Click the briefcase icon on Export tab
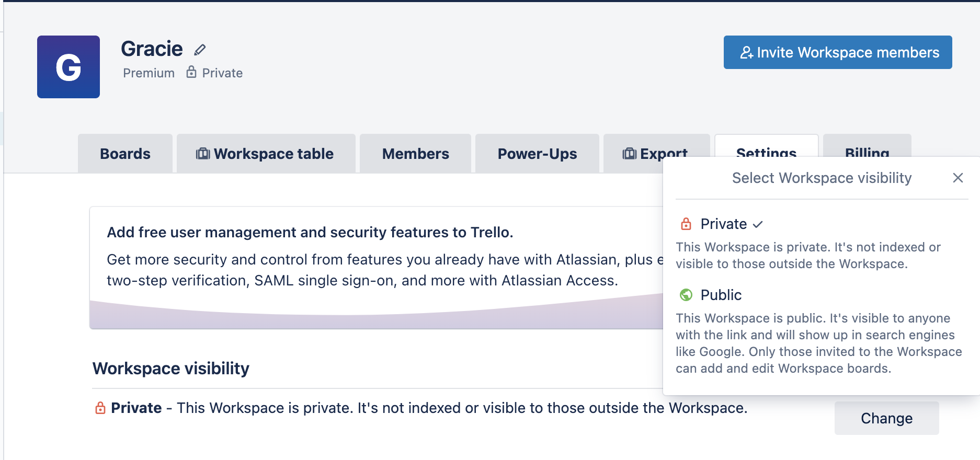 (x=630, y=154)
